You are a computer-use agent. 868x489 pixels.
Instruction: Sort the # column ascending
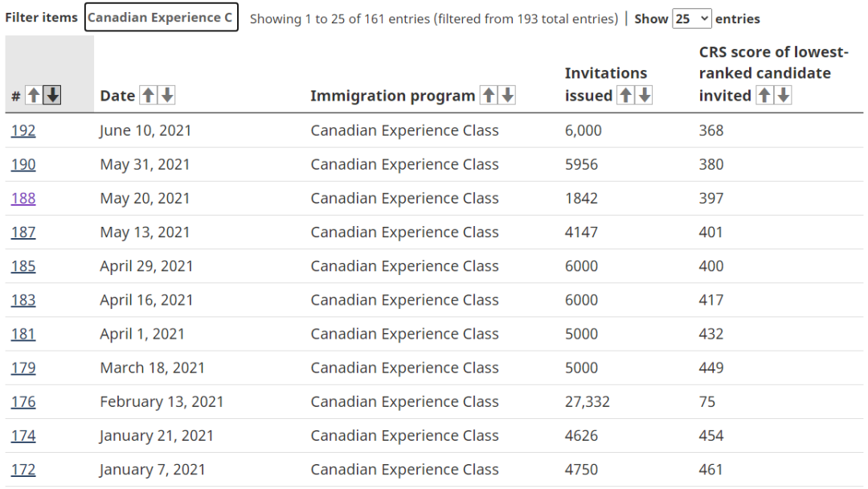tap(34, 95)
